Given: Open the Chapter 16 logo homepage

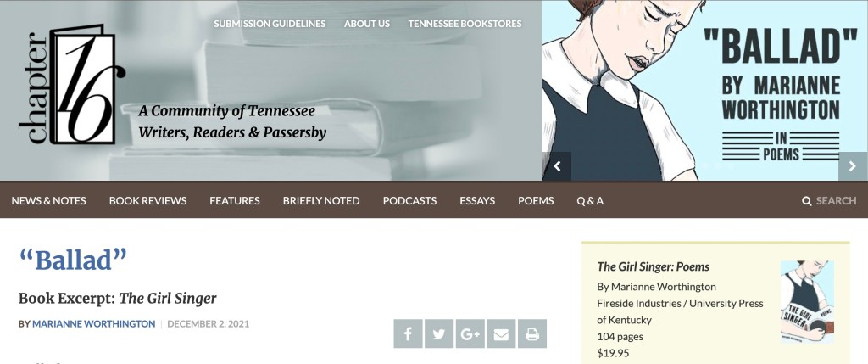Looking at the screenshot, I should point(71,84).
